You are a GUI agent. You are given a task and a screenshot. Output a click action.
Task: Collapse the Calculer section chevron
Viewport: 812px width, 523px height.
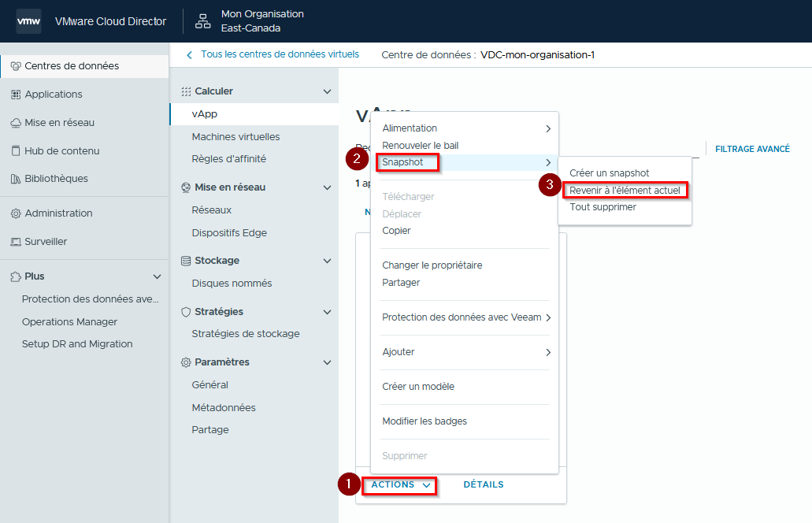click(x=328, y=91)
